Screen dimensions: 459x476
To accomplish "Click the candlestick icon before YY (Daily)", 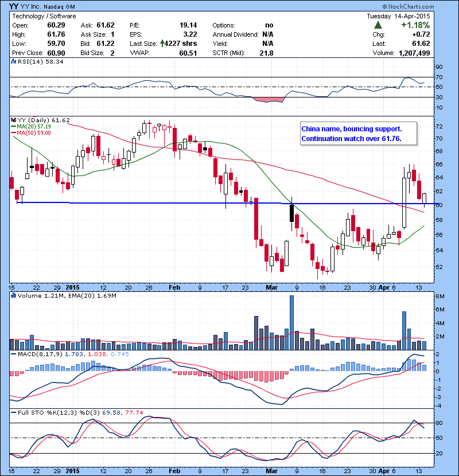I will pos(13,120).
